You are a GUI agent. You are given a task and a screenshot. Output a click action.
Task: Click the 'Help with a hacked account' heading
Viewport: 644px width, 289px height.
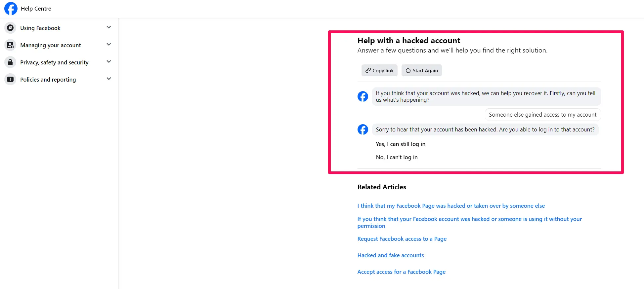click(409, 41)
